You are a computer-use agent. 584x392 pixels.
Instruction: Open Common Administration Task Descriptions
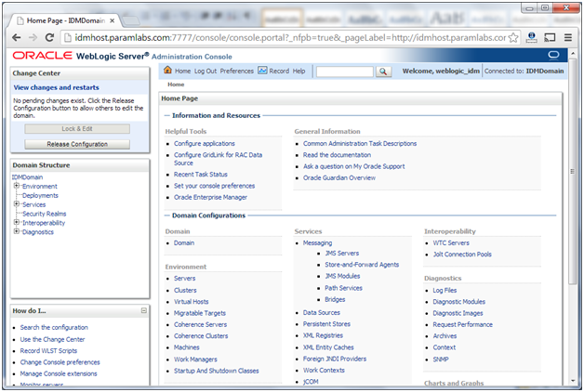coord(360,144)
